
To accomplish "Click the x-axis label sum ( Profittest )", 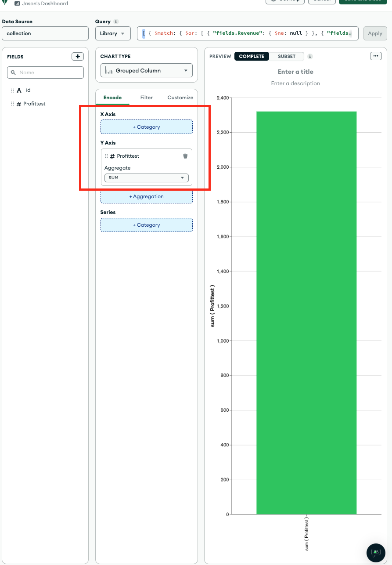I will (x=307, y=534).
